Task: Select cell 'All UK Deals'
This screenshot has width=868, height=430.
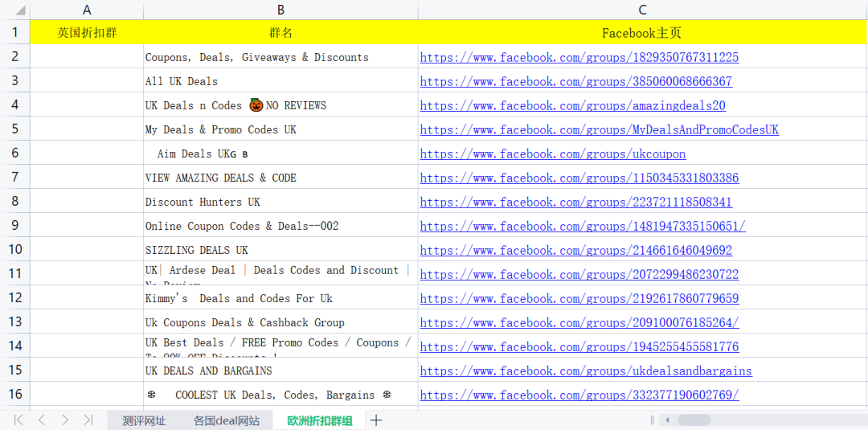Action: (280, 81)
